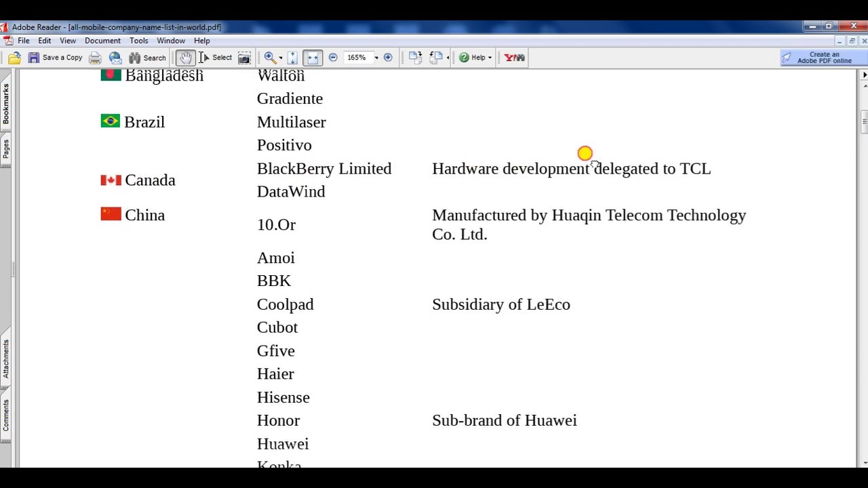Click the zoom out minus button

click(x=333, y=58)
